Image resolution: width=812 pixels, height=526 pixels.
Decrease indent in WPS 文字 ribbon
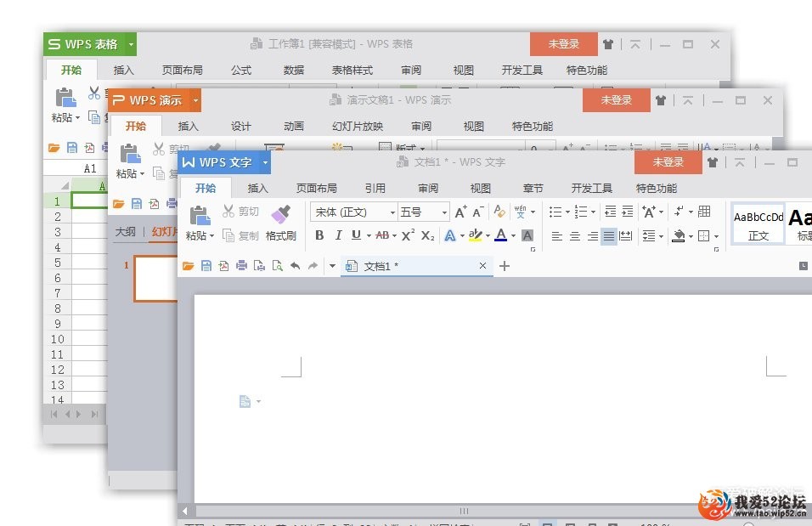(611, 212)
